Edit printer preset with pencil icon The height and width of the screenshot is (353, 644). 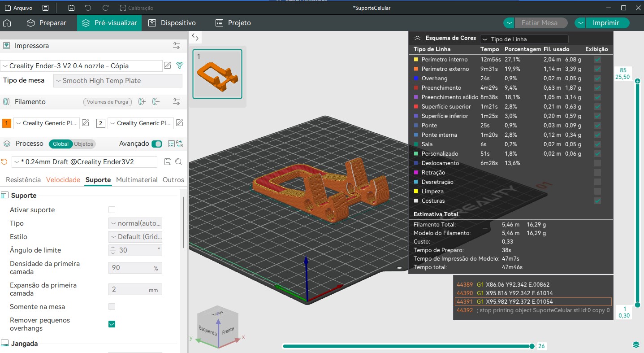pyautogui.click(x=168, y=65)
